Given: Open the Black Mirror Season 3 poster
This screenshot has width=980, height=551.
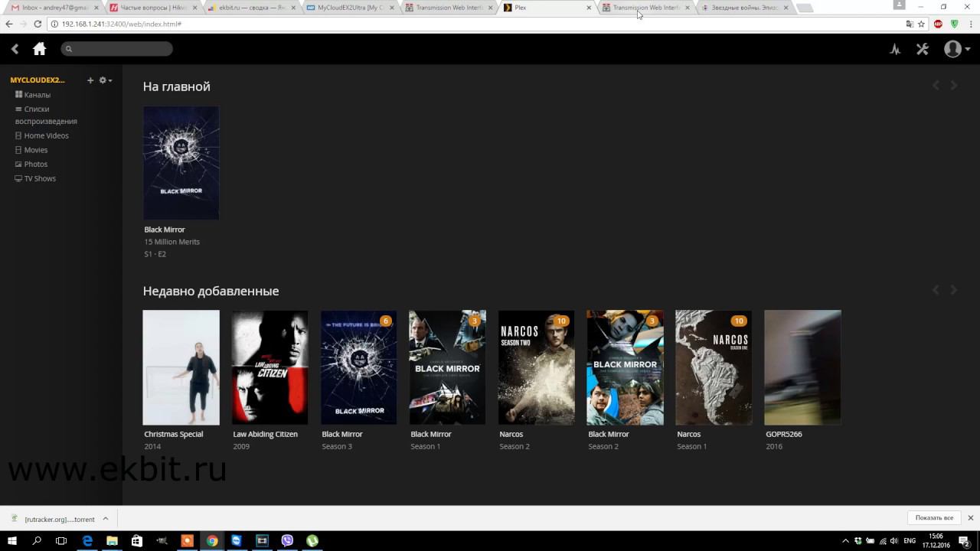Looking at the screenshot, I should (359, 367).
